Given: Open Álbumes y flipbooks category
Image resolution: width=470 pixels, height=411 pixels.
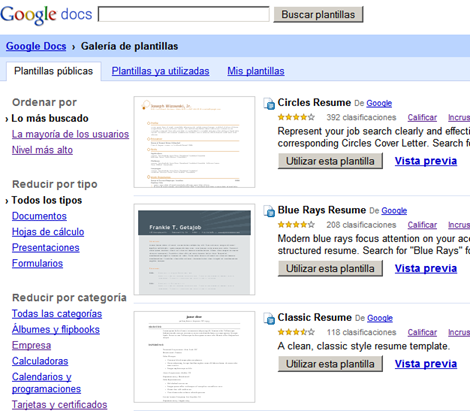Looking at the screenshot, I should point(56,330).
